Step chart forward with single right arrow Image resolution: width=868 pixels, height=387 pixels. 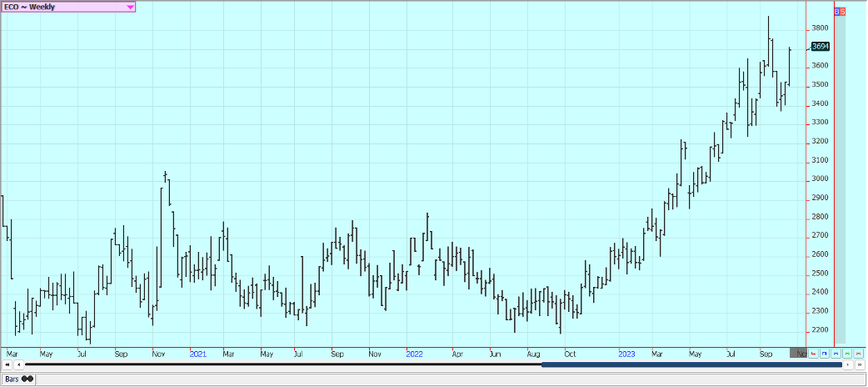coord(848,364)
